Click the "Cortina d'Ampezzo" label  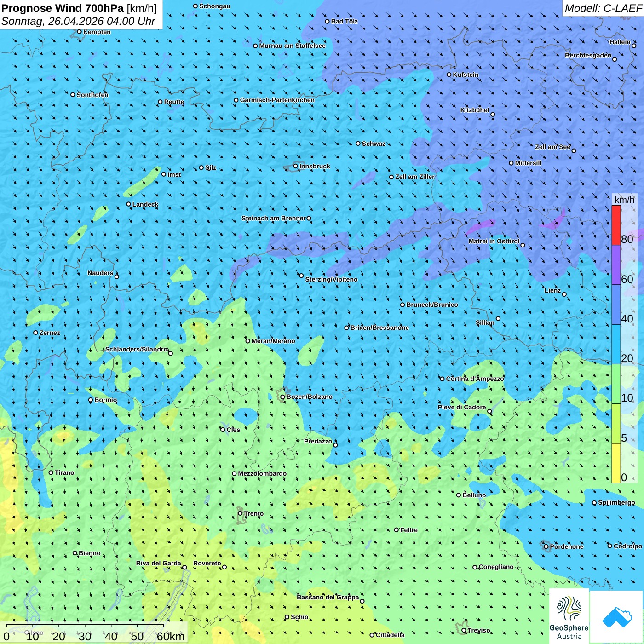[x=475, y=379]
